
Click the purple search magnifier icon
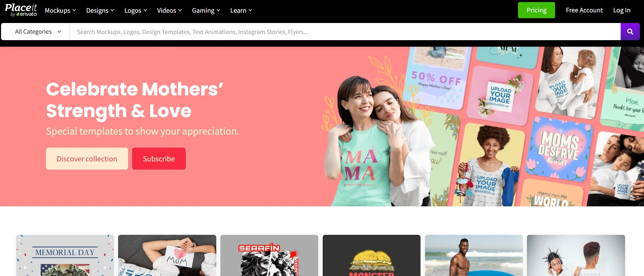pyautogui.click(x=630, y=32)
